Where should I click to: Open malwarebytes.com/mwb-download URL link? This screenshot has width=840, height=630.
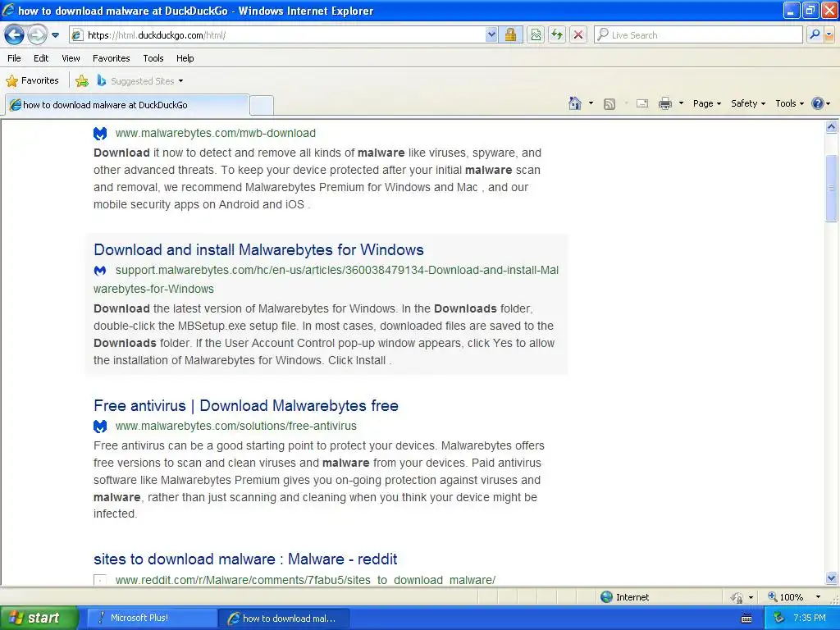tap(216, 133)
